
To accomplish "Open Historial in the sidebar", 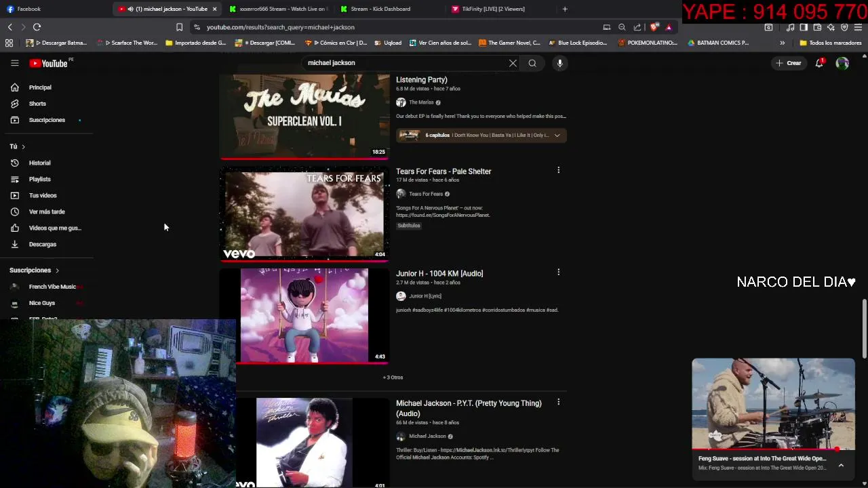I will [x=40, y=163].
